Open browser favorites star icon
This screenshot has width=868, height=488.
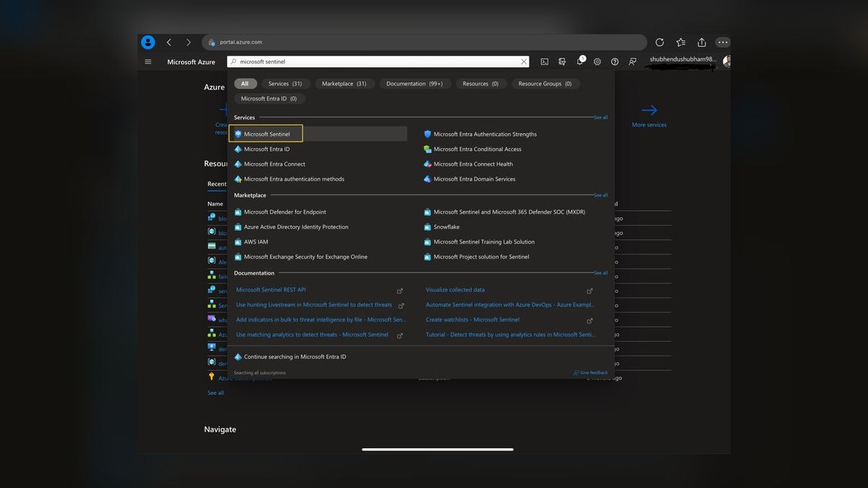[681, 42]
